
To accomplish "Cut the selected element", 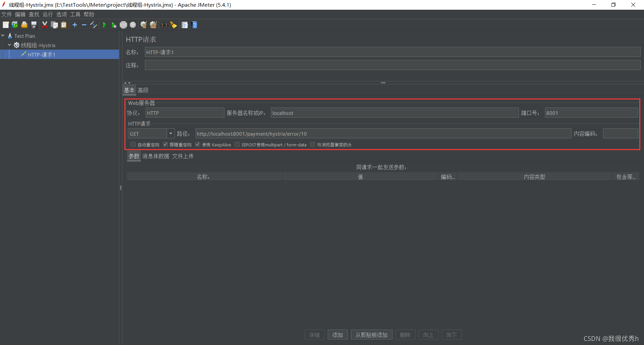I will coord(45,25).
